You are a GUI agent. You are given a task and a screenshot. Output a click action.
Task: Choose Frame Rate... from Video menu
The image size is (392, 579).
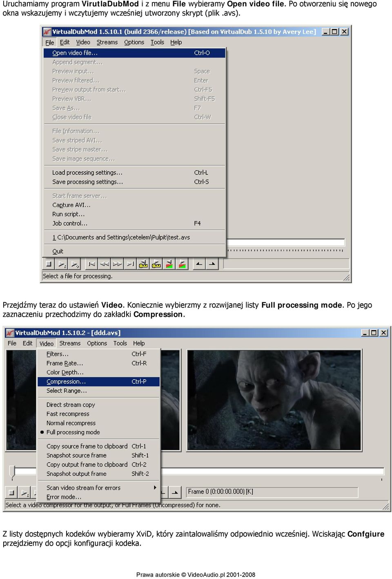[x=98, y=363]
